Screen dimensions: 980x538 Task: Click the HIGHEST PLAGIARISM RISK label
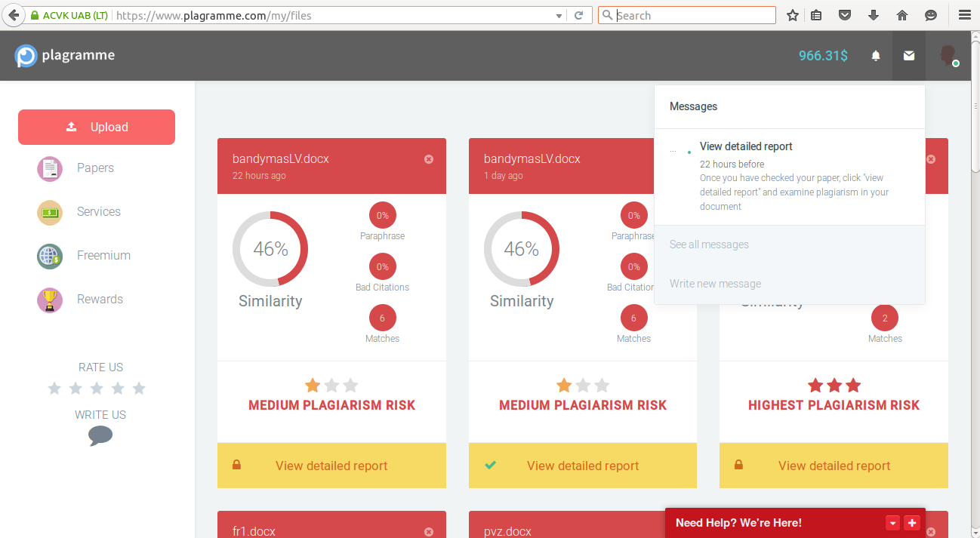point(834,405)
